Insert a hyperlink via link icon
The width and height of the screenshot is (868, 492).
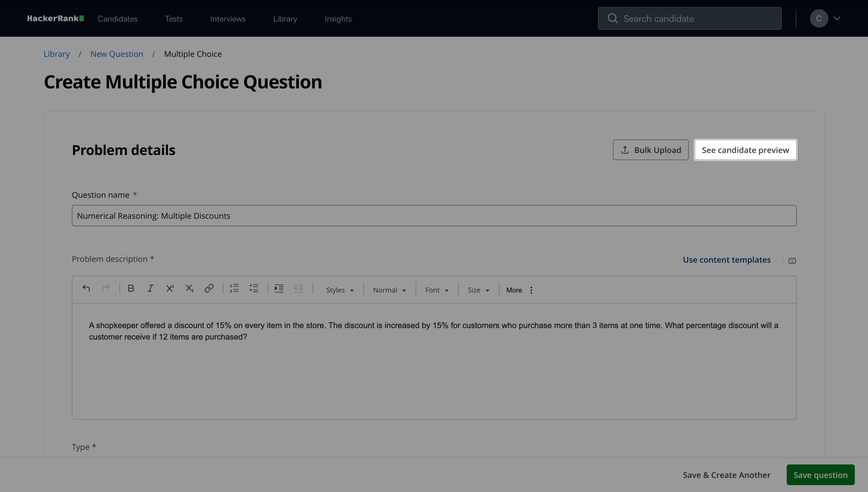209,288
